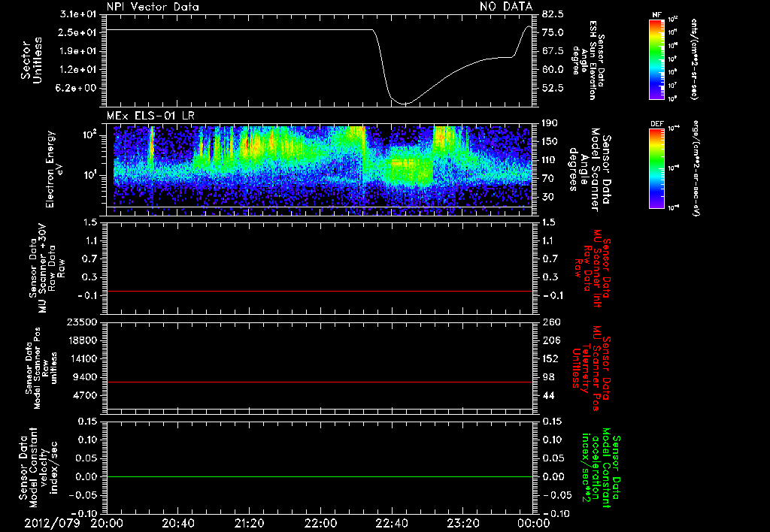Click the red line in Scanner Pos panel
The image size is (770, 532).
tap(320, 382)
